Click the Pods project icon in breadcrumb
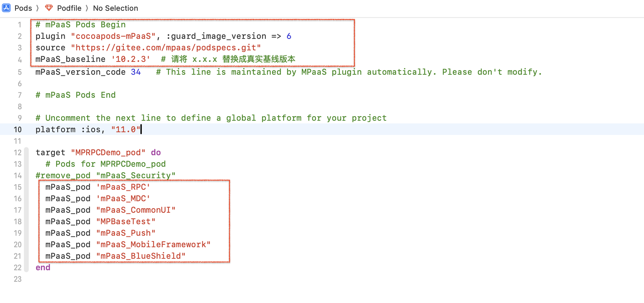Image resolution: width=644 pixels, height=303 pixels. point(6,8)
